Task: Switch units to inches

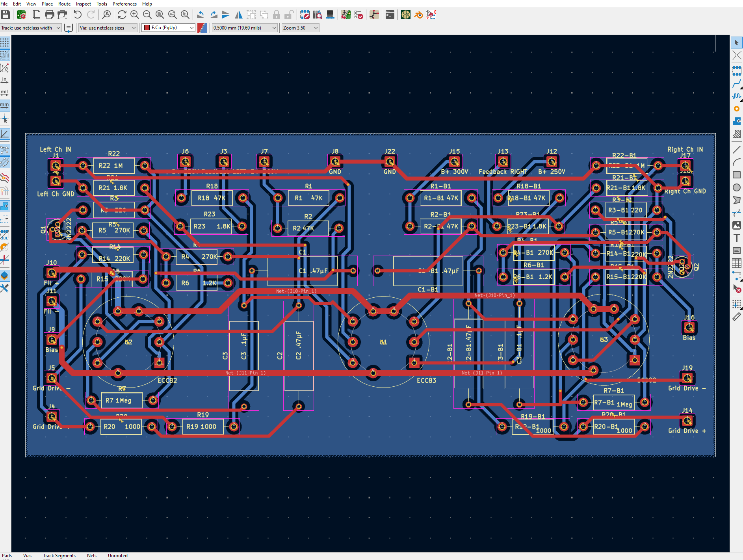Action: (5, 80)
